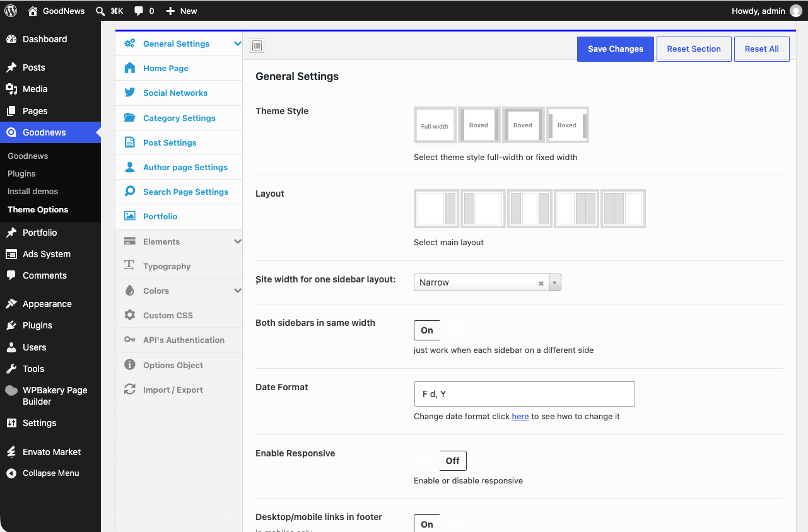Click the Social Networks Twitter bird icon
Screen dimensions: 808x532
click(x=130, y=93)
